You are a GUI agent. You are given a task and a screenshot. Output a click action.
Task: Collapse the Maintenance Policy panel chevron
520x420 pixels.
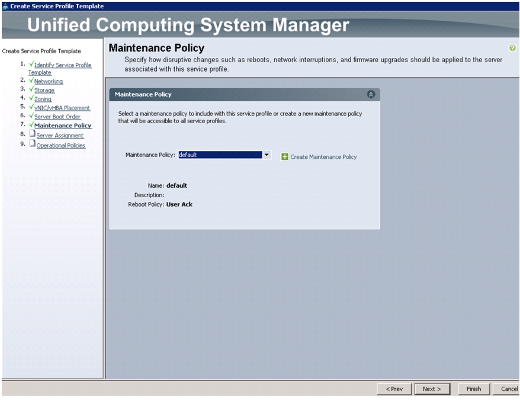(x=371, y=94)
